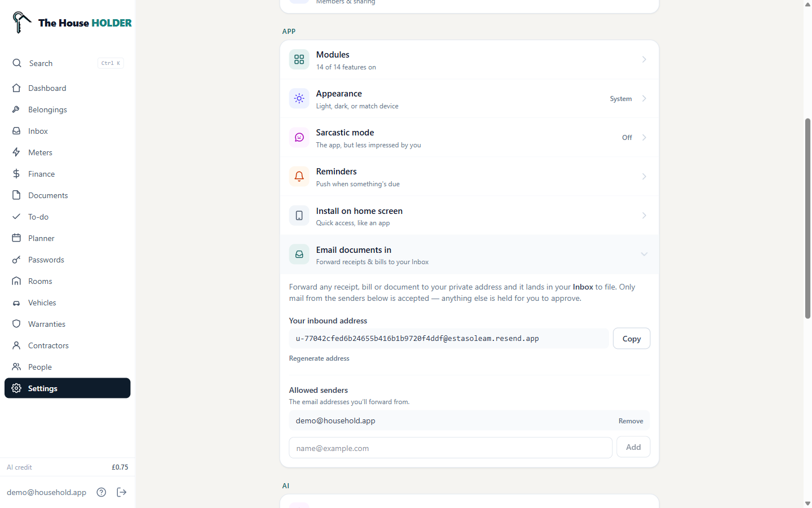This screenshot has height=508, width=812.
Task: Click the page vertical scrollbar thumb
Action: point(807,218)
